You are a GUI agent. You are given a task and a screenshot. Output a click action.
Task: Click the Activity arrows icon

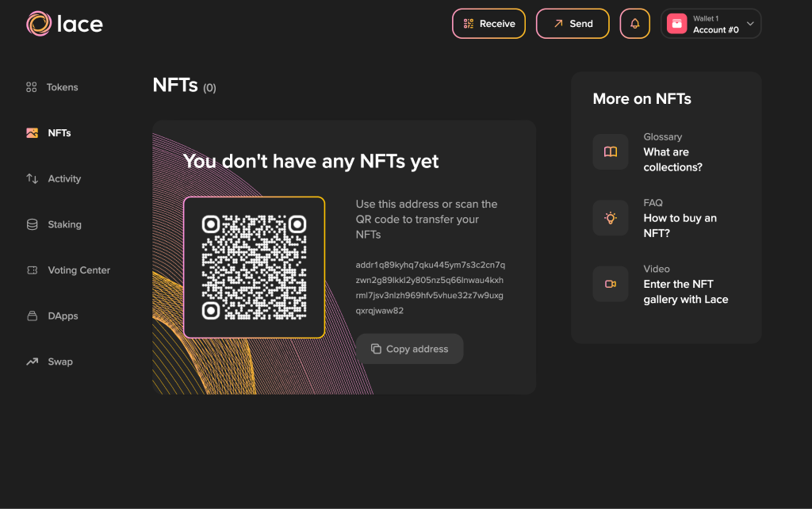[x=32, y=179]
